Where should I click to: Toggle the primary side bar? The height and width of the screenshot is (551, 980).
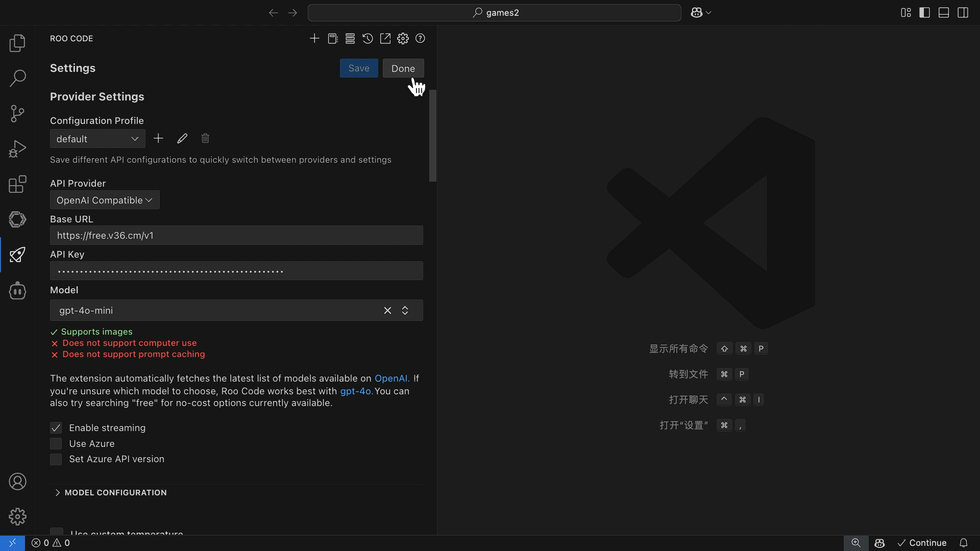924,13
